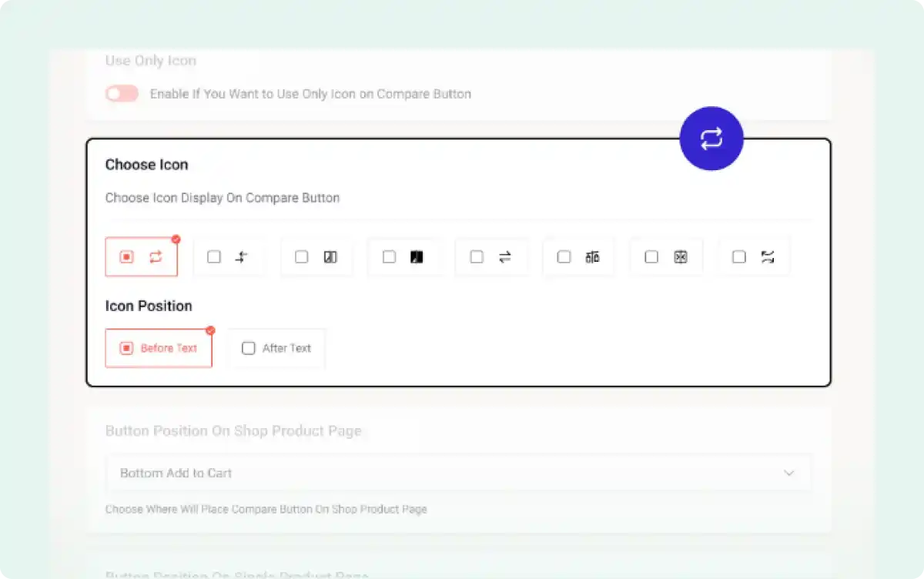Select the wavy shuffle arrows icon
Screen dimensions: 924x579
[768, 257]
